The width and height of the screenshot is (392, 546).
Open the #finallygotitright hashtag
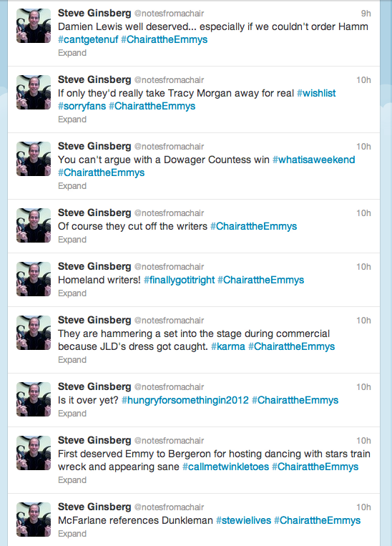coord(180,280)
